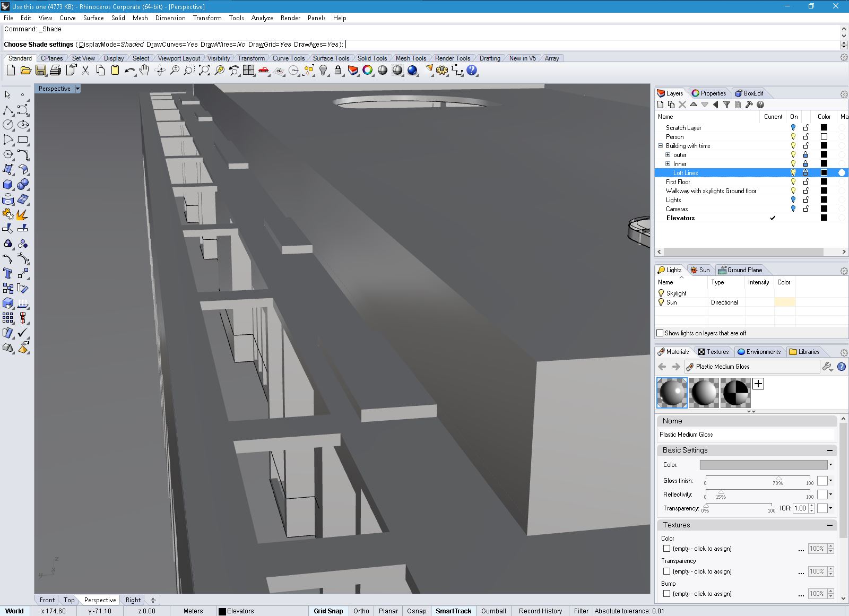Open the Reflectivity dropdown arrow
849x616 pixels.
(x=830, y=494)
